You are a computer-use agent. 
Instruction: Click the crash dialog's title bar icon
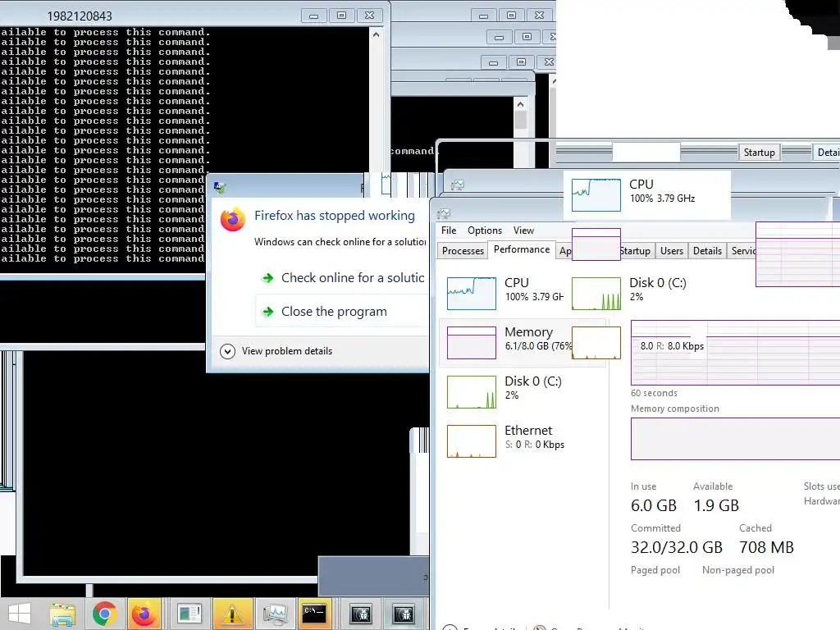click(x=220, y=188)
